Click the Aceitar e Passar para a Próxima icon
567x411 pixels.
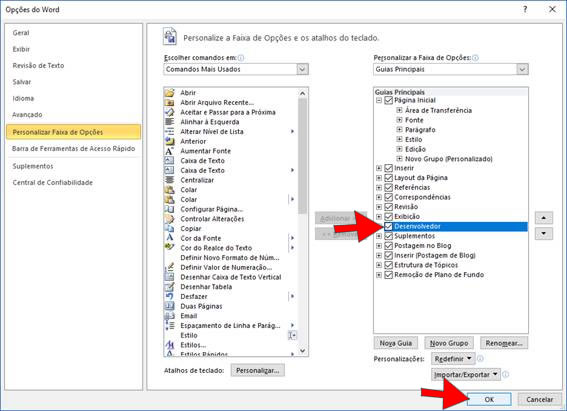pyautogui.click(x=169, y=112)
